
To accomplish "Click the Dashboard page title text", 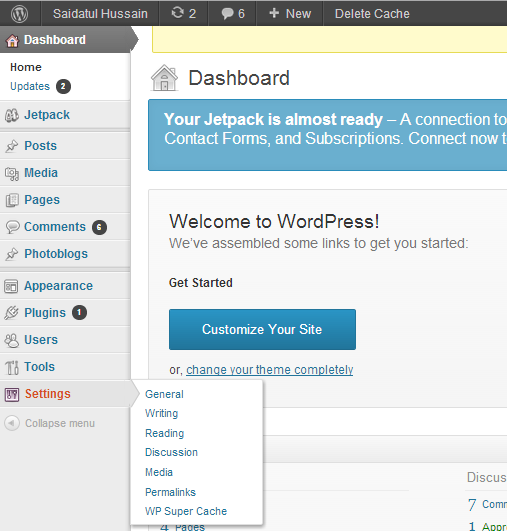I will click(x=239, y=78).
